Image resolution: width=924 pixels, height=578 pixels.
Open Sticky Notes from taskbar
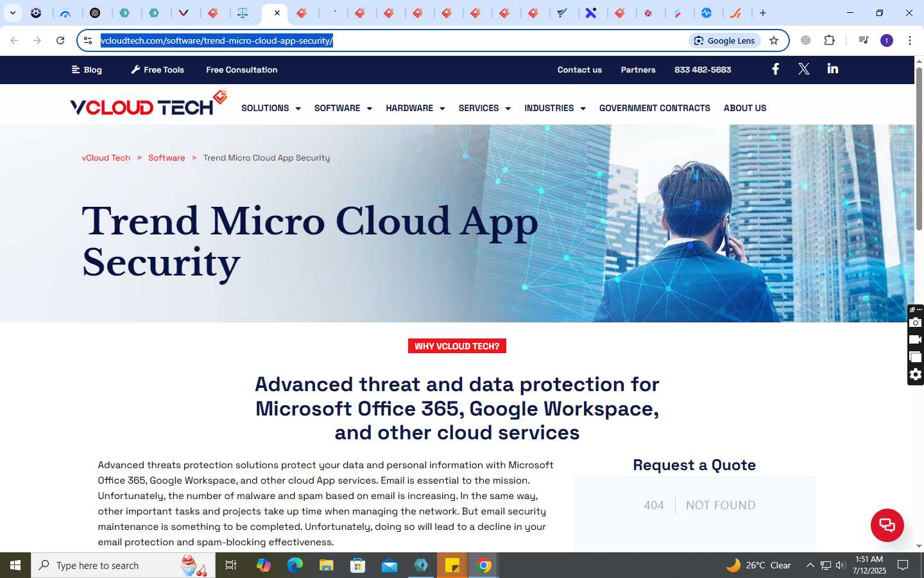tap(452, 565)
